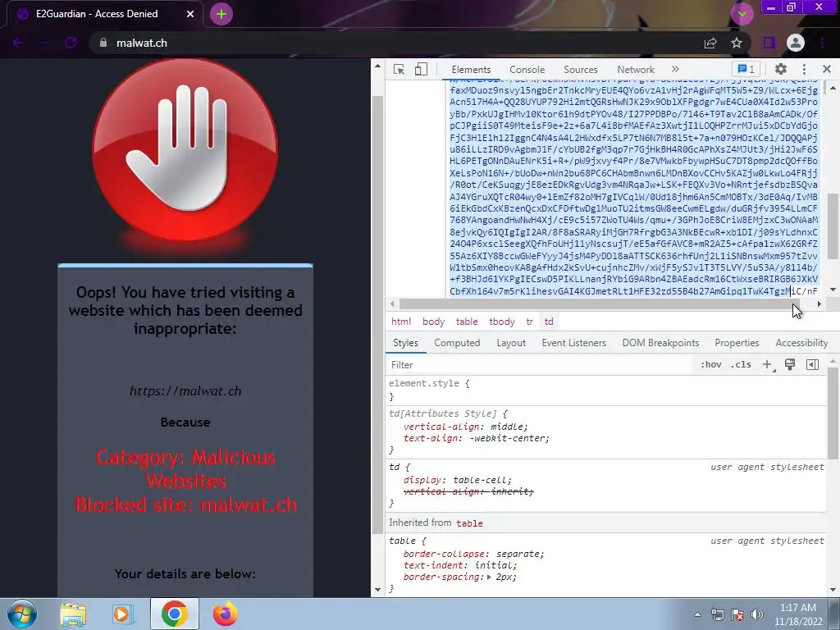The height and width of the screenshot is (630, 840).
Task: Expand the border-spacing property triangle
Action: tap(489, 577)
